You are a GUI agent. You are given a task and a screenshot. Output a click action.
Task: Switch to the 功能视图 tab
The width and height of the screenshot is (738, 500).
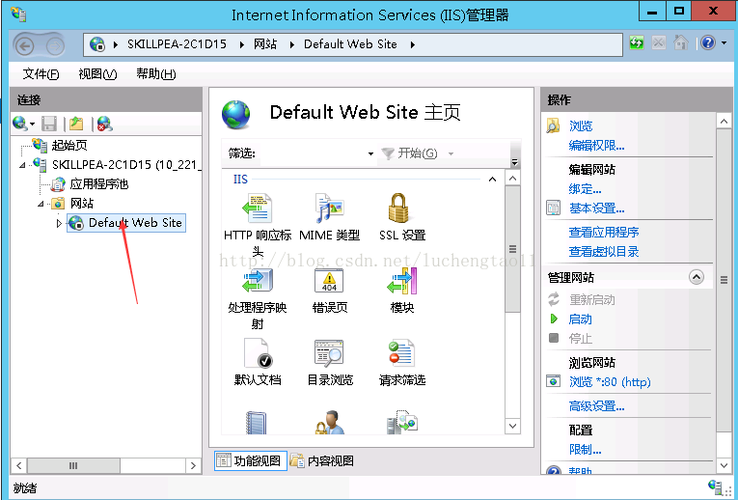pyautogui.click(x=250, y=460)
